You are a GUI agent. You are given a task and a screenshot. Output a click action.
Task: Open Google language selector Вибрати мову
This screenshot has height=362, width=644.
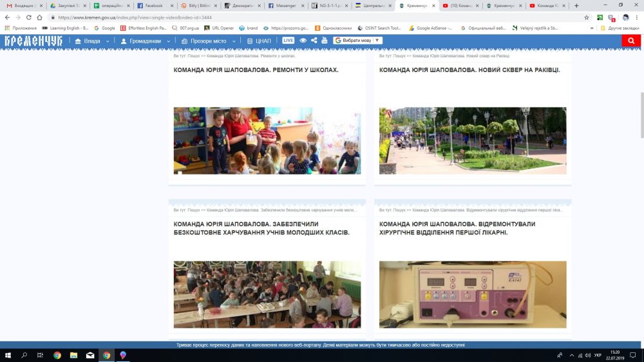click(x=358, y=41)
